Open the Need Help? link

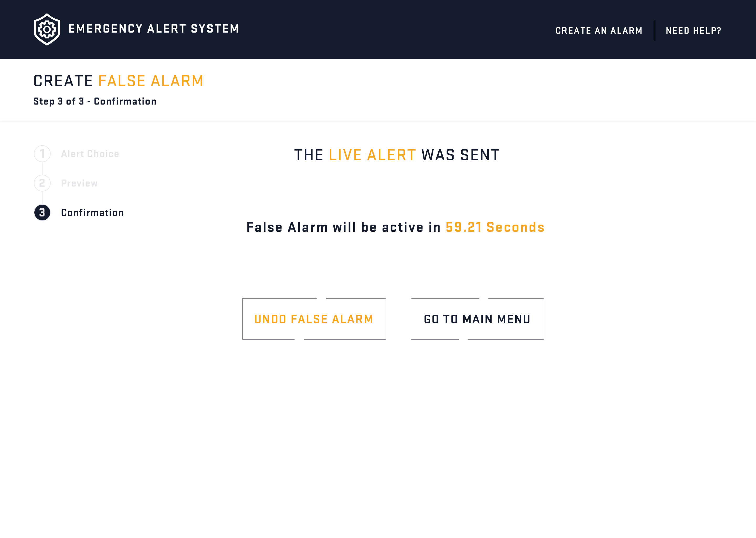click(x=694, y=30)
